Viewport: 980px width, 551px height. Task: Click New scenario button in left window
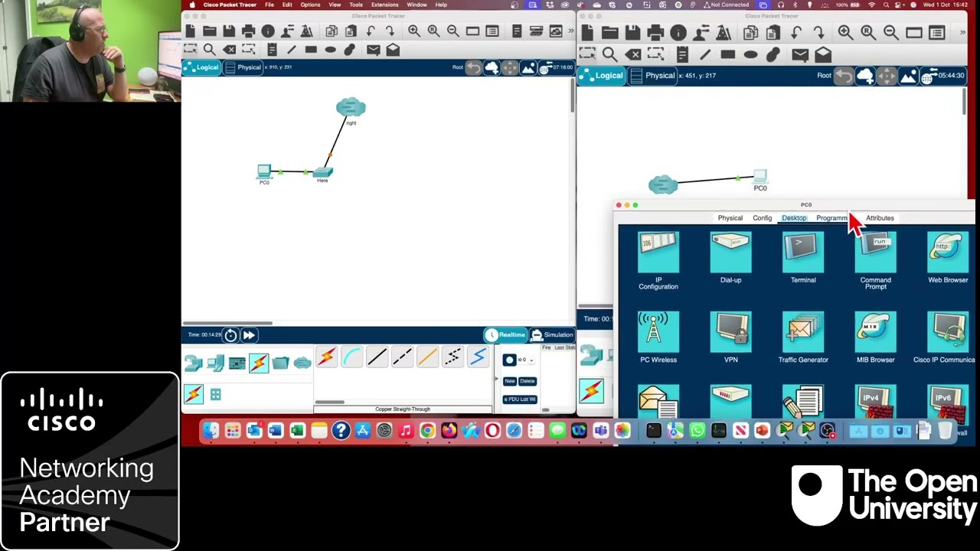click(510, 381)
